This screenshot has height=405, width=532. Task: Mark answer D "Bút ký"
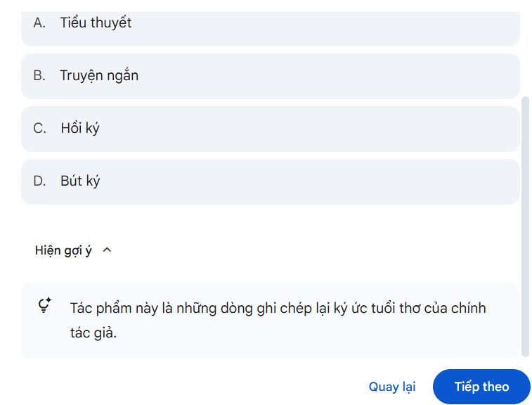270,181
